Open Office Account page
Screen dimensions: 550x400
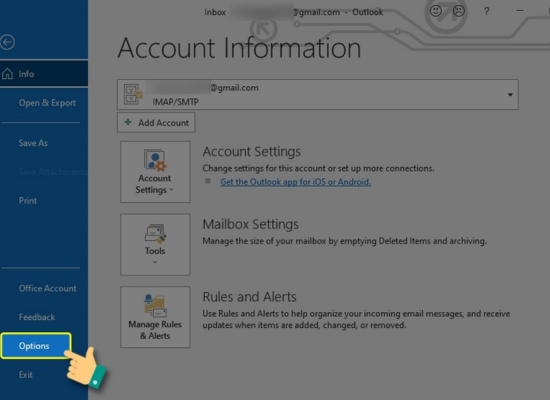(x=47, y=288)
